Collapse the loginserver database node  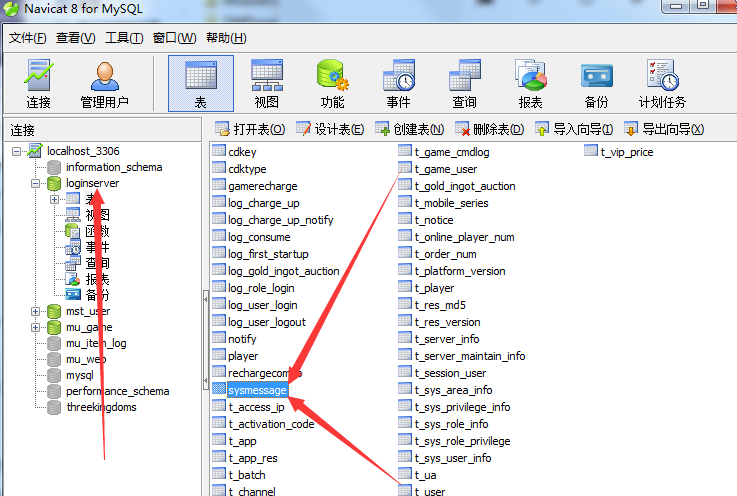(x=36, y=184)
